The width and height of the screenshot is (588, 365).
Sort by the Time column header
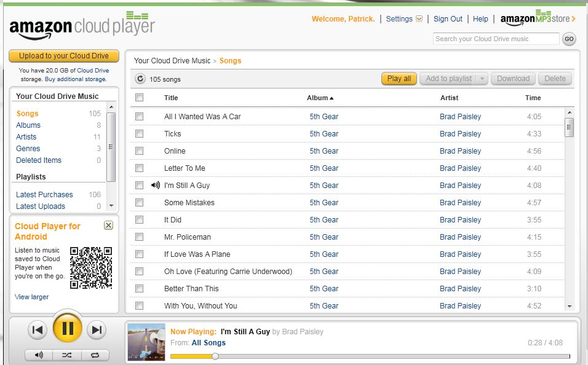click(533, 98)
